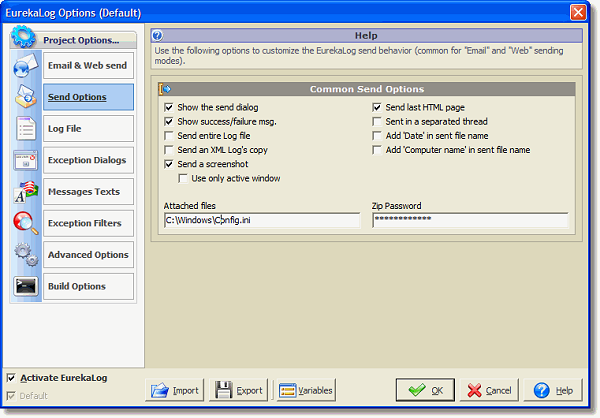Click the Help button at bottom right
Viewport: 600px width, 418px height.
tap(553, 390)
